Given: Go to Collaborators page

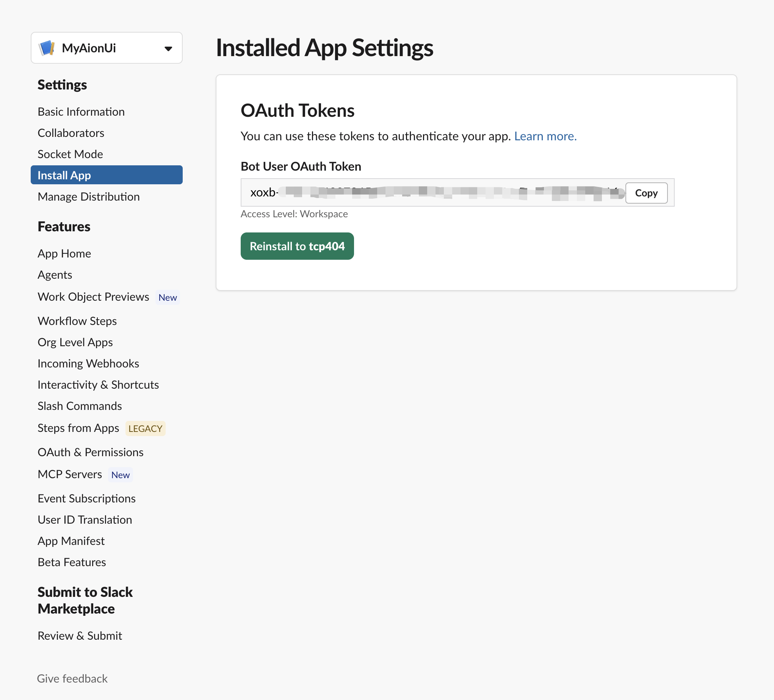Looking at the screenshot, I should click(71, 133).
